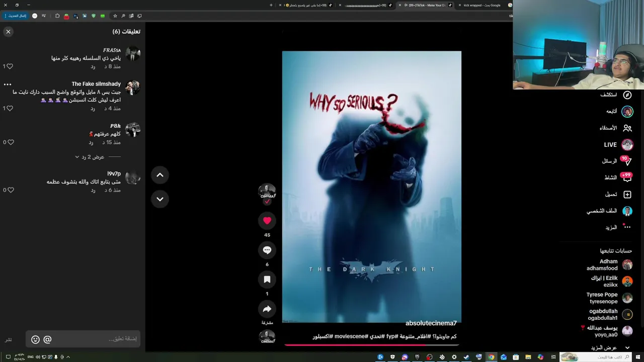The width and height of the screenshot is (644, 362).
Task: Reply to The Fake slimshady comment
Action: 93,109
